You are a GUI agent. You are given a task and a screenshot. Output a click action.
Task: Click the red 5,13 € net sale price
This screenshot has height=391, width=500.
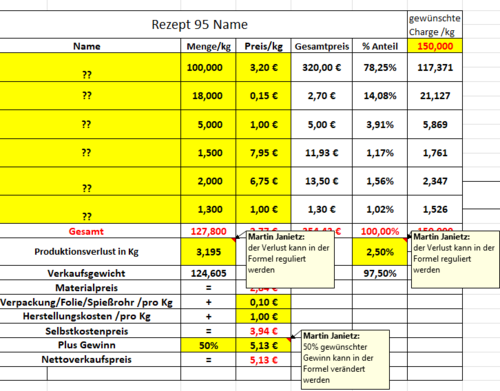[263, 359]
